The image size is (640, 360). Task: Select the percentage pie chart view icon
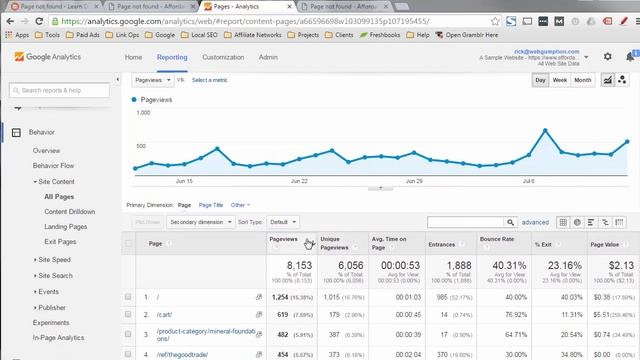[x=577, y=222]
